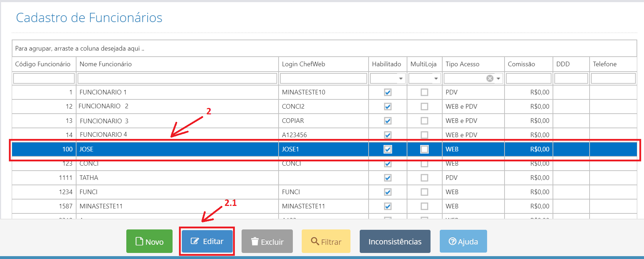Click the group-by panel 'Para agrupar, arraste'
This screenshot has height=259, width=644.
click(324, 48)
